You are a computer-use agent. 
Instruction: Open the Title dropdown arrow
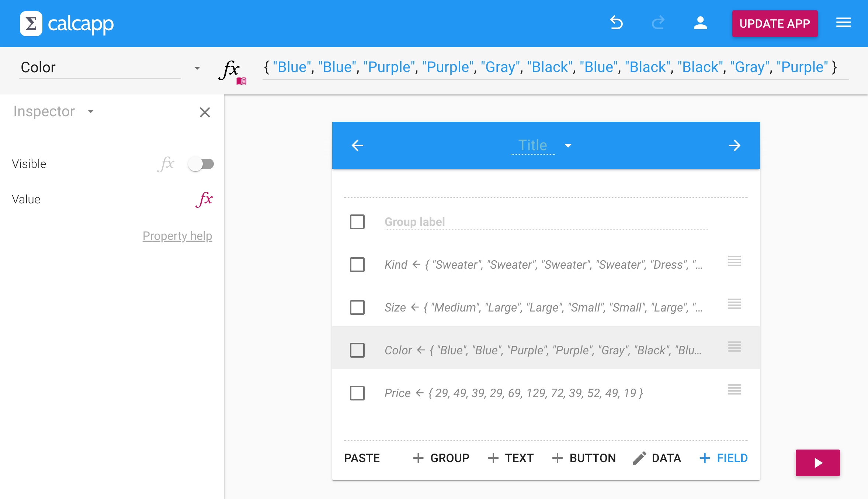pos(568,146)
